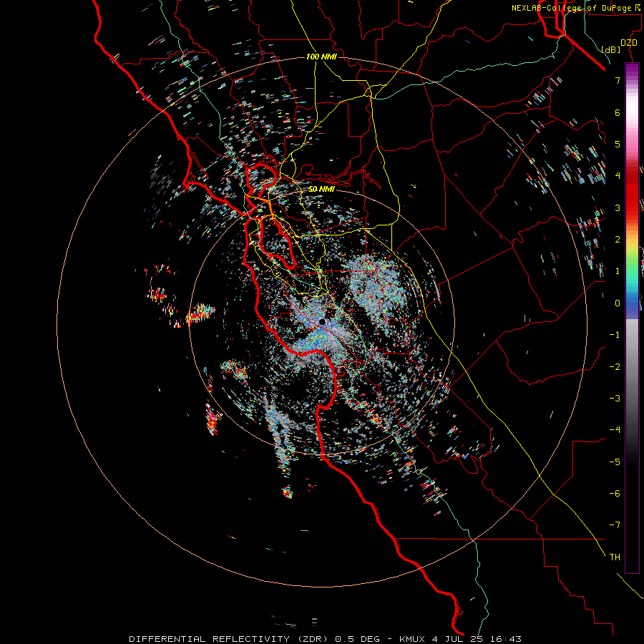
Task: Click the "6" value on the color scale
Action: [618, 112]
